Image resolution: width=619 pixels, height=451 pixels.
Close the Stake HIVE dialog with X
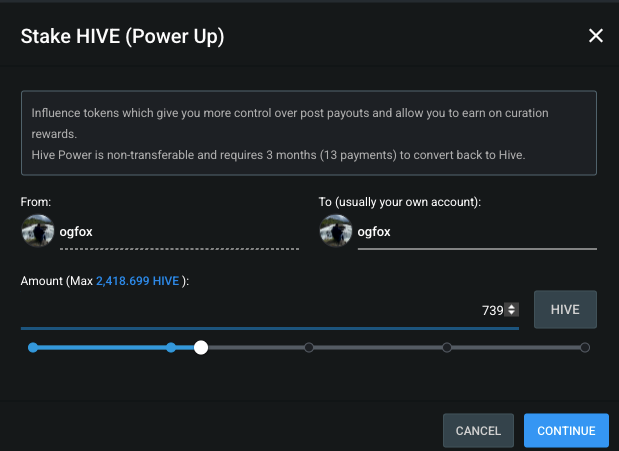tap(596, 36)
